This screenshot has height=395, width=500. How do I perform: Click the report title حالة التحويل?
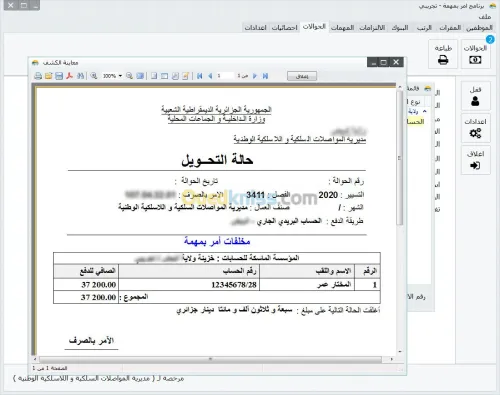click(x=217, y=160)
